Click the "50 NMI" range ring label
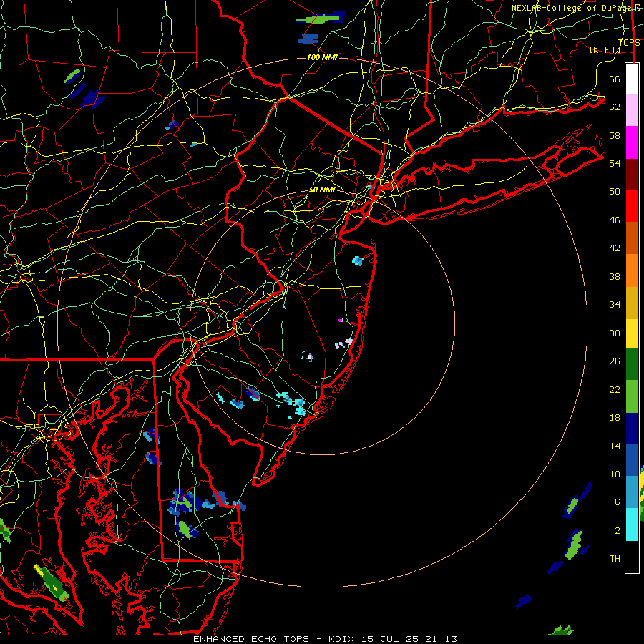 coord(322,190)
